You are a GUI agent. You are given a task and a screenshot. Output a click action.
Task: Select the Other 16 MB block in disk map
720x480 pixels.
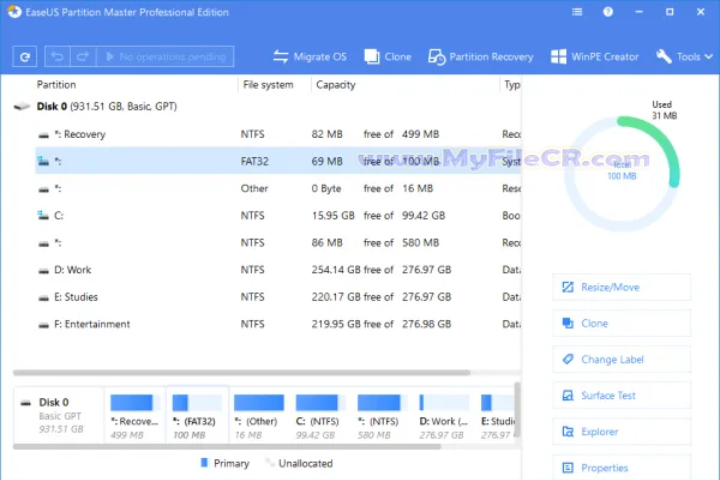[x=259, y=416]
